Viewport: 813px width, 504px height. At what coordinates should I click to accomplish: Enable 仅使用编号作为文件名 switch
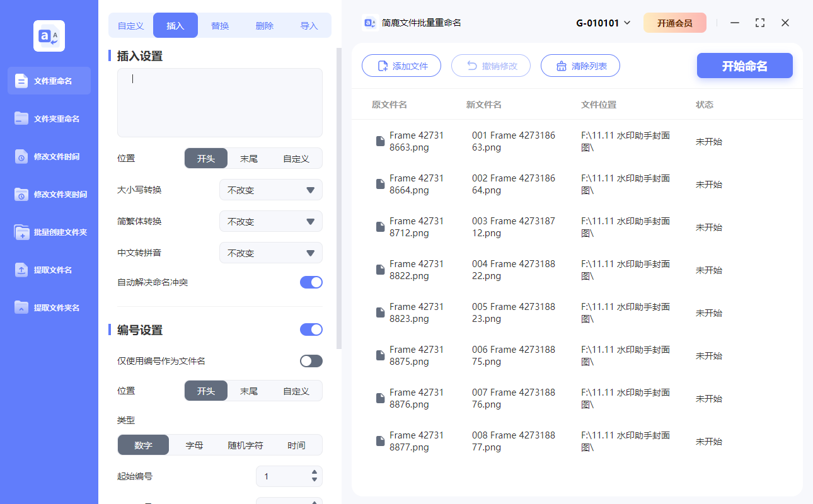coord(311,361)
